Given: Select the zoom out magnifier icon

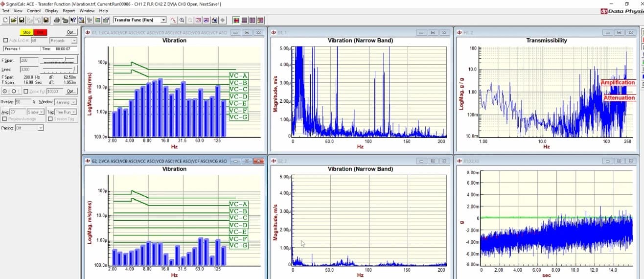Looking at the screenshot, I should point(190,20).
